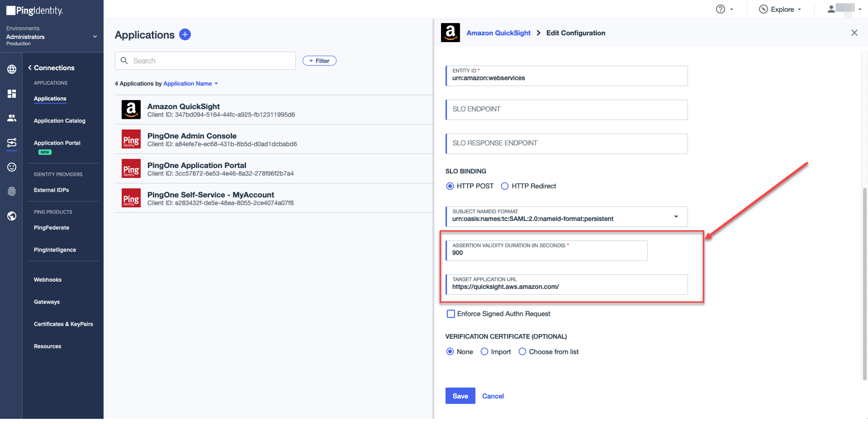Collapse Connections menu with back chevron
The image size is (868, 424).
[30, 68]
